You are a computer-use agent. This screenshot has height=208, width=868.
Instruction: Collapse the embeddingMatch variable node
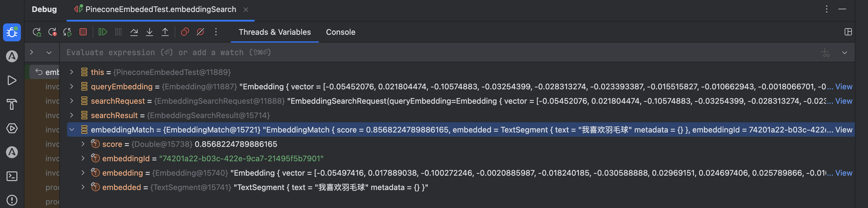click(72, 130)
